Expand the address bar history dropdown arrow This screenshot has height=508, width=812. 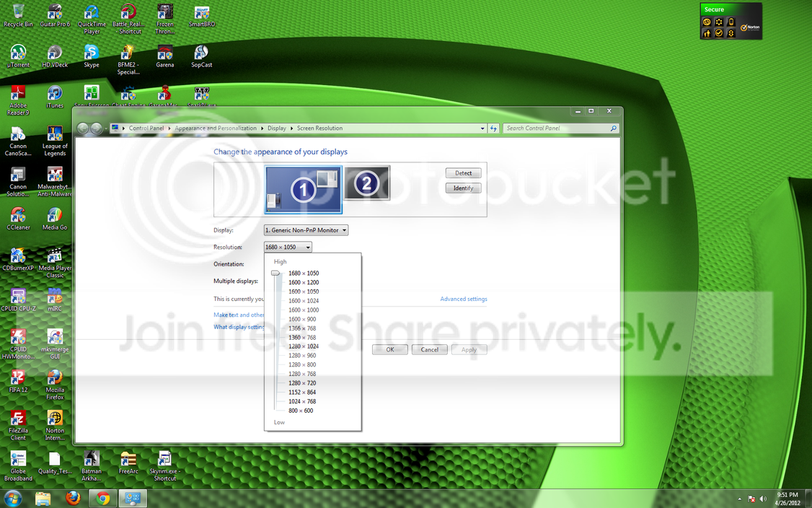(x=482, y=128)
